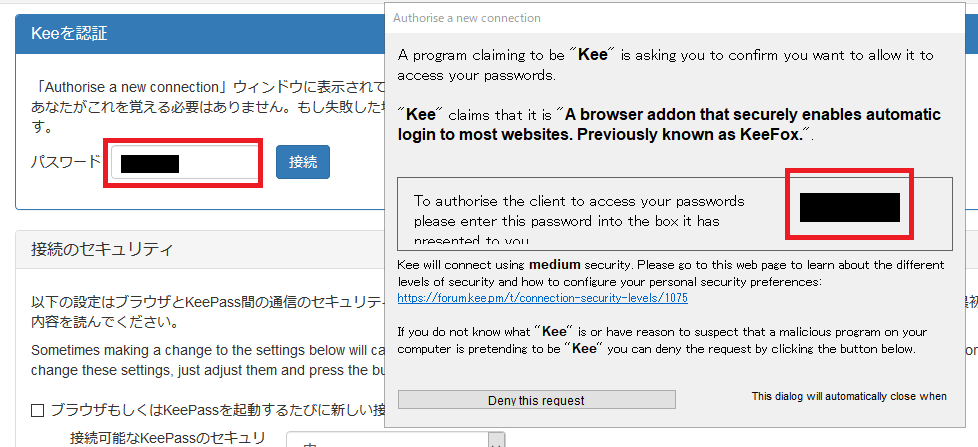Tick the ブラウザもしくはKeePassを起動するたびに checkbox
The width and height of the screenshot is (978, 447).
[38, 410]
